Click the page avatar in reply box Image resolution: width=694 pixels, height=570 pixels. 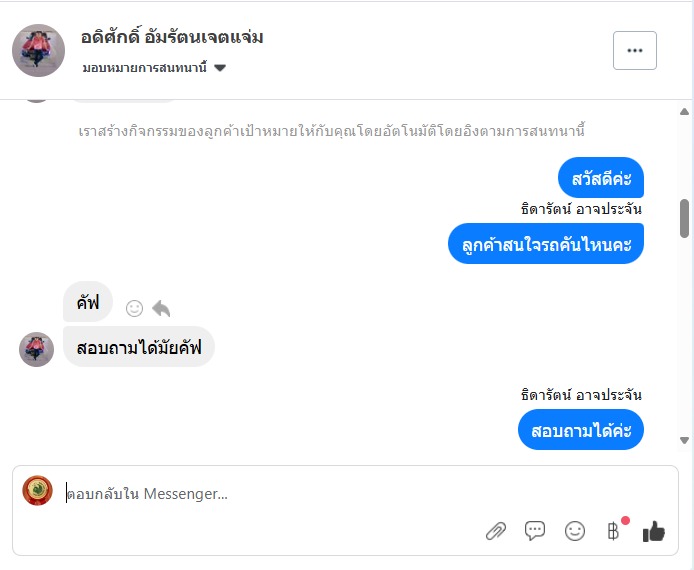point(38,490)
